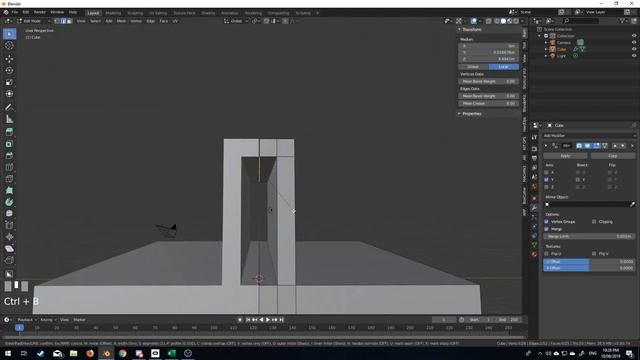Jump to the timeline end frame
The height and width of the screenshot is (360, 640).
pos(281,320)
